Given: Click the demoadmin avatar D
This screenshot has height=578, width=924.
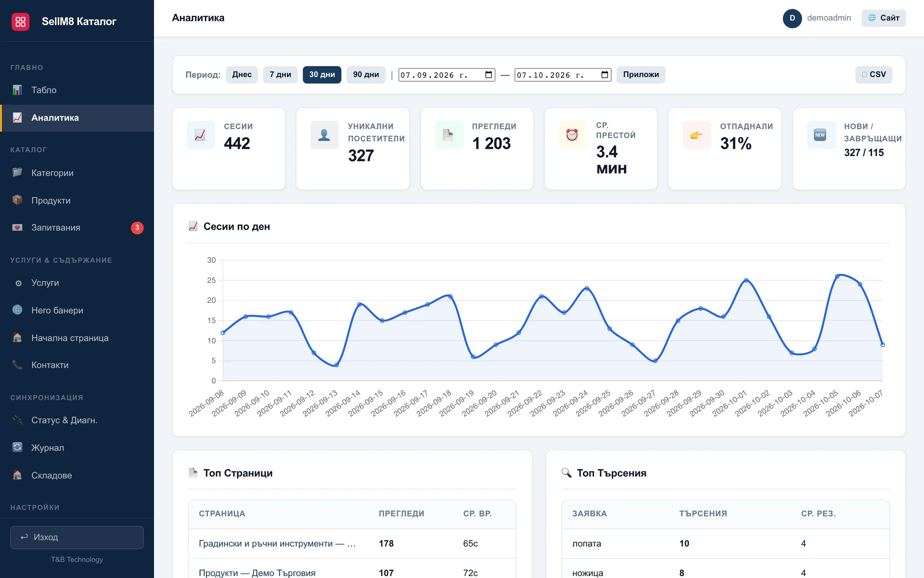Looking at the screenshot, I should click(x=792, y=18).
